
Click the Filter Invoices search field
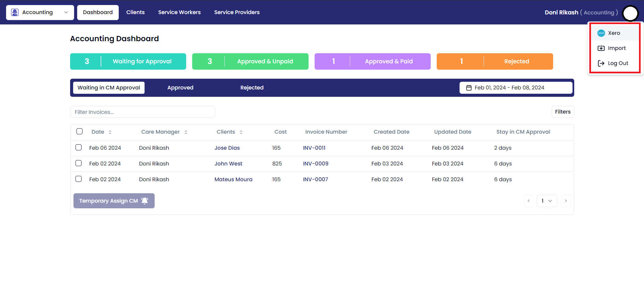point(142,112)
